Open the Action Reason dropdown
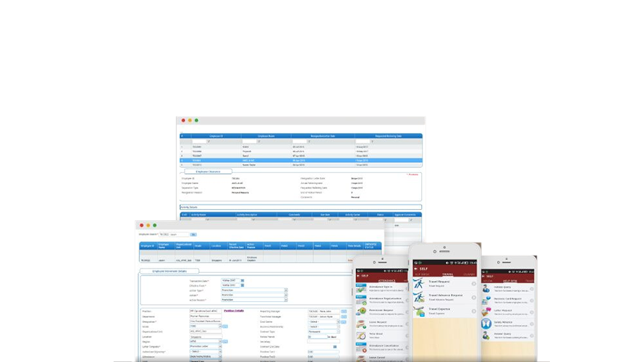Viewport: 644px width, 362px height. (254, 300)
